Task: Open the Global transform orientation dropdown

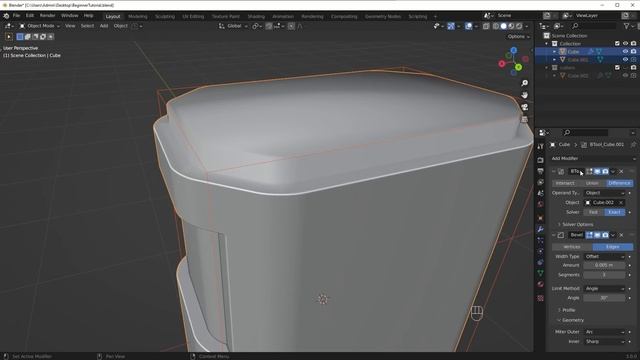Action: click(233, 26)
